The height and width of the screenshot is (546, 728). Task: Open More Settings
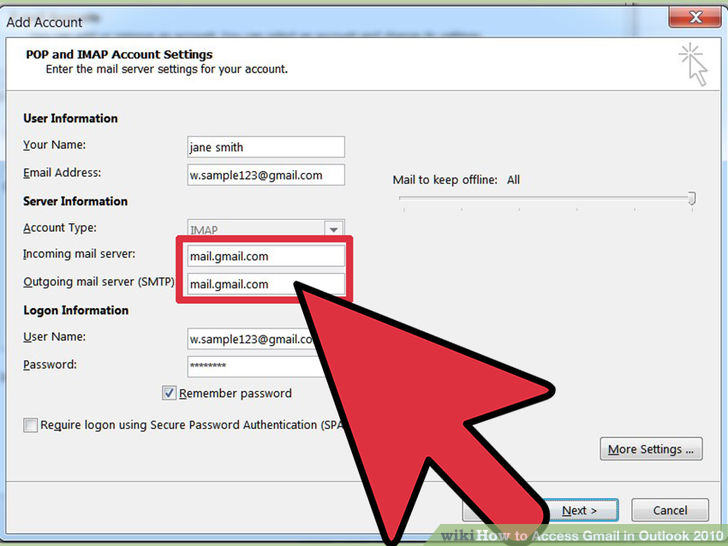(651, 449)
